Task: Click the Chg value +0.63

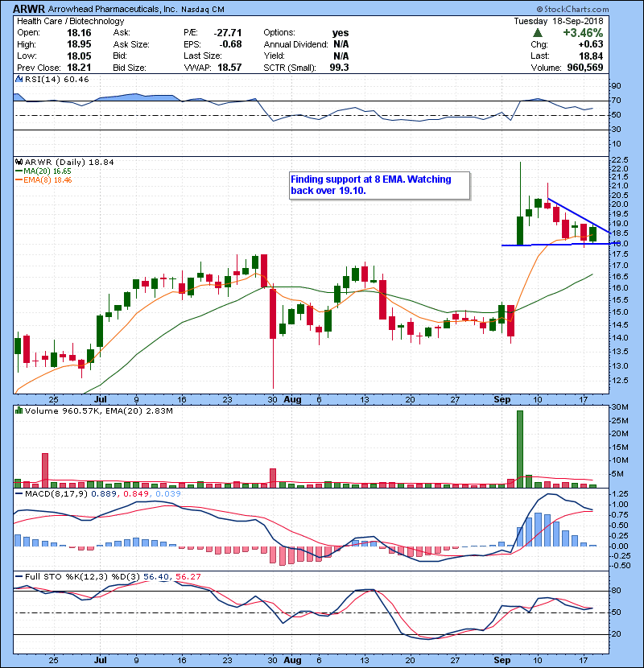Action: pyautogui.click(x=591, y=44)
